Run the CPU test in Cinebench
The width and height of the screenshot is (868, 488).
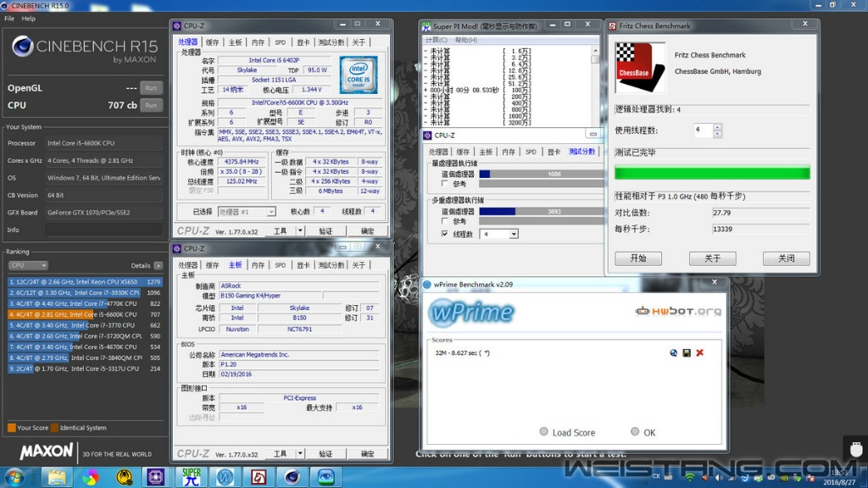pos(151,105)
